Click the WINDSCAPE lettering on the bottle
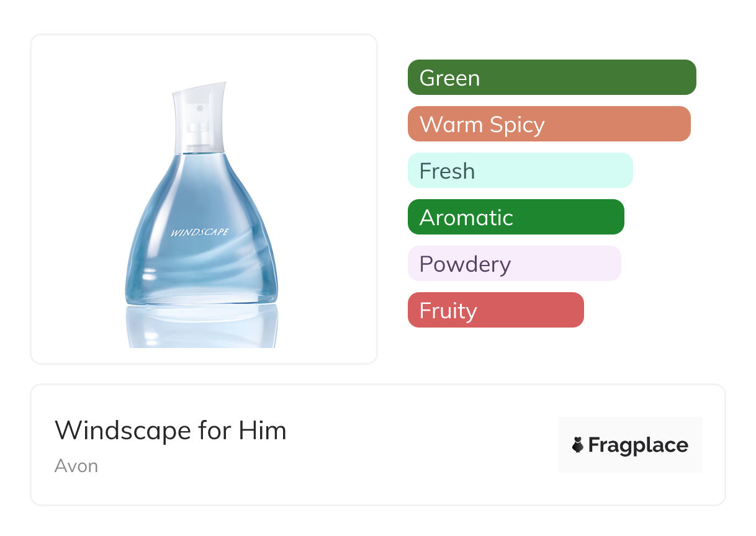Viewport: 756px width, 536px height. pyautogui.click(x=200, y=233)
